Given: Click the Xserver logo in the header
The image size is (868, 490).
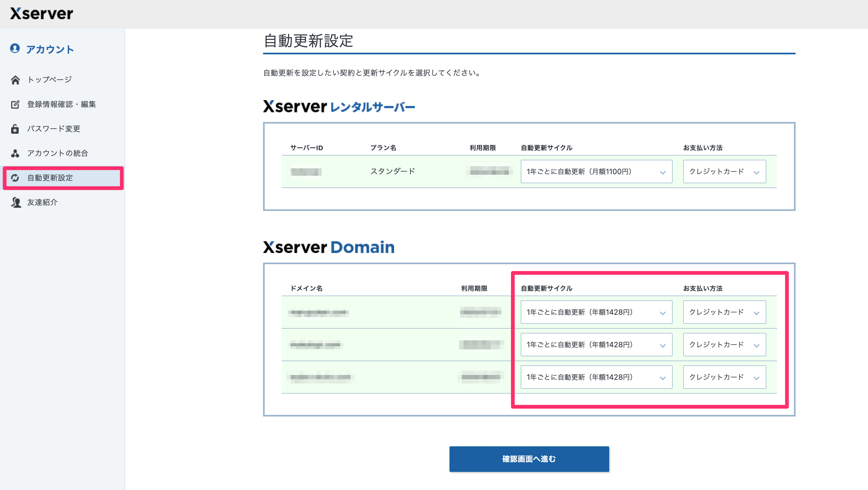Looking at the screenshot, I should click(x=42, y=14).
